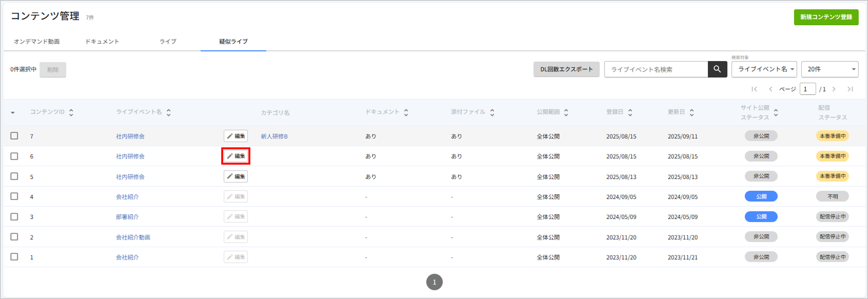The width and height of the screenshot is (868, 299).
Task: Click 0件選択中 selection count text
Action: pos(23,69)
